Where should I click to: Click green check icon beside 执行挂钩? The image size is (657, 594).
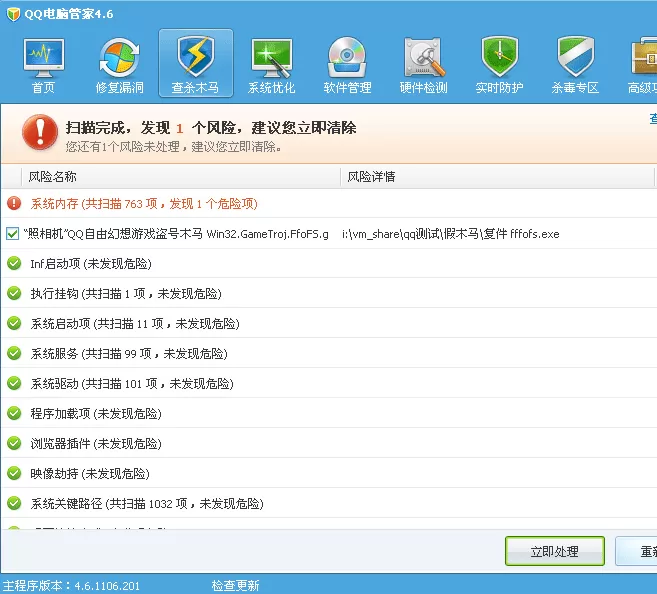coord(14,293)
